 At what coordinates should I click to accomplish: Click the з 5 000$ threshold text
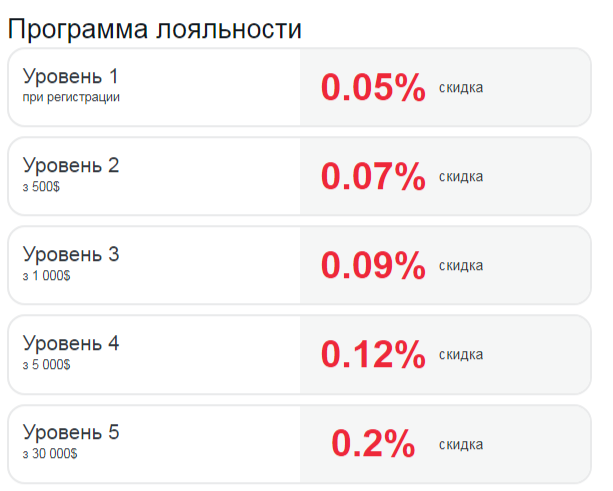[47, 365]
